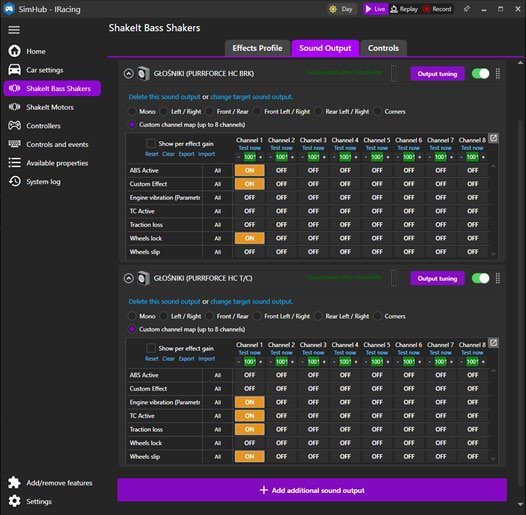
Task: Click the HC BRK audio level meter
Action: click(x=394, y=73)
